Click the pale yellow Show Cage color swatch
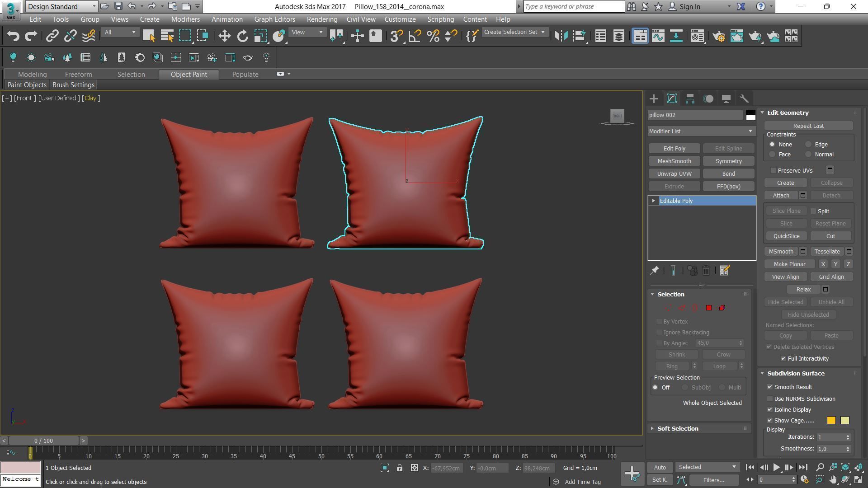Image resolution: width=868 pixels, height=488 pixels. point(844,421)
